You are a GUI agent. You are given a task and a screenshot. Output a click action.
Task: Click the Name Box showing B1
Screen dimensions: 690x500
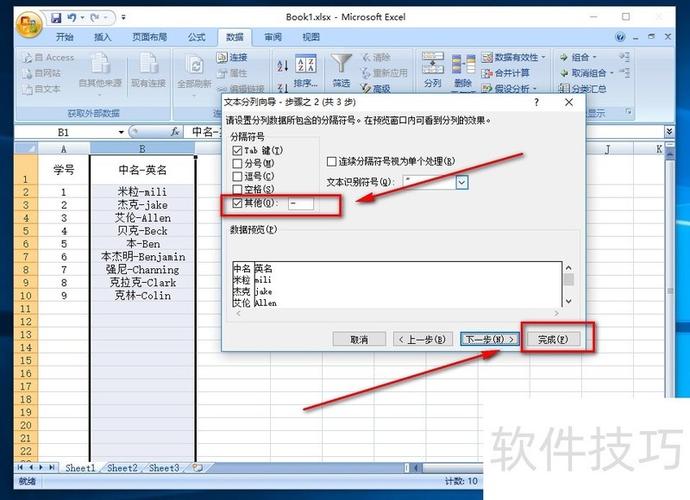click(x=66, y=132)
